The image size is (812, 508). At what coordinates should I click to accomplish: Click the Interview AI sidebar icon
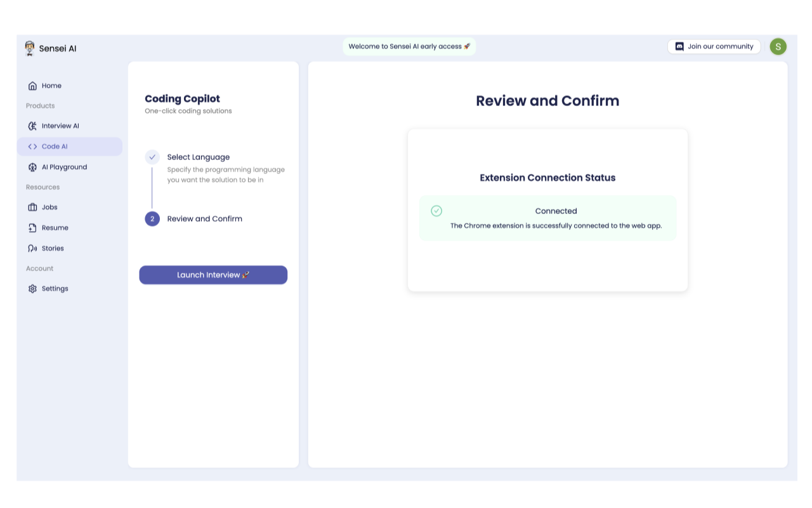pos(32,126)
